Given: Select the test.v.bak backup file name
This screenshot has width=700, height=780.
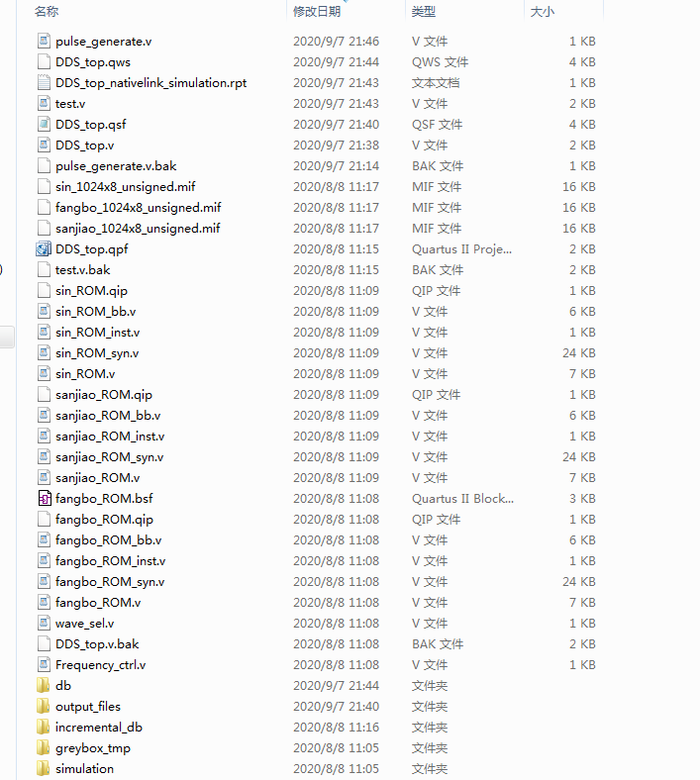Looking at the screenshot, I should tap(82, 270).
